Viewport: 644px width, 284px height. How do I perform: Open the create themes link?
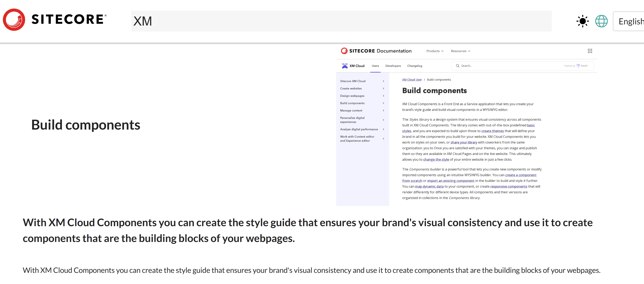click(492, 131)
